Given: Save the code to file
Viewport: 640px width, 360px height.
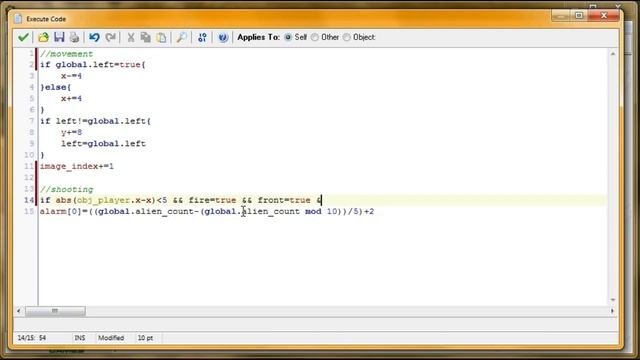Looking at the screenshot, I should 59,37.
